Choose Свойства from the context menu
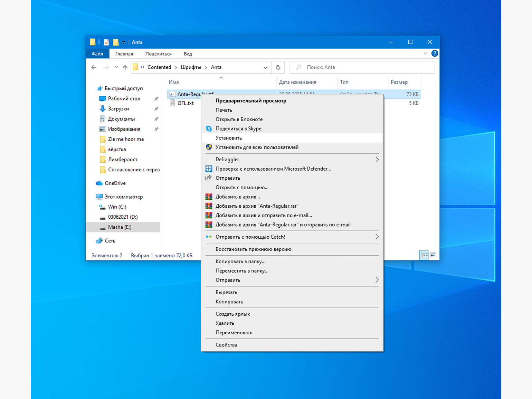 click(226, 345)
